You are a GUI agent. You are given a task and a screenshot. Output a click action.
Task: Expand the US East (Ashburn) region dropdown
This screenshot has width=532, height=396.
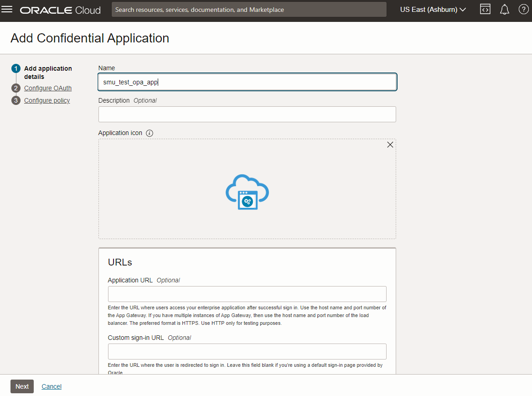tap(433, 10)
